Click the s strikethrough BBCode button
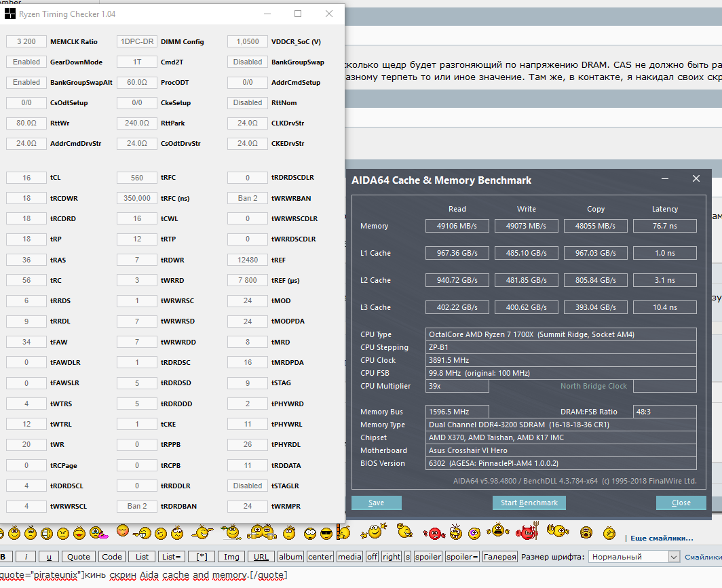Screen dimensions: 722x588 click(408, 557)
